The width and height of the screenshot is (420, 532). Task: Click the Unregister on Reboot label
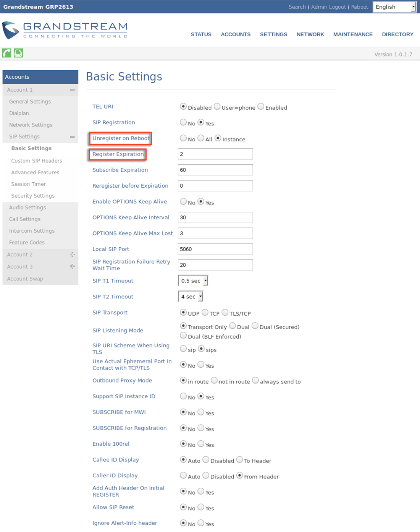tap(121, 138)
